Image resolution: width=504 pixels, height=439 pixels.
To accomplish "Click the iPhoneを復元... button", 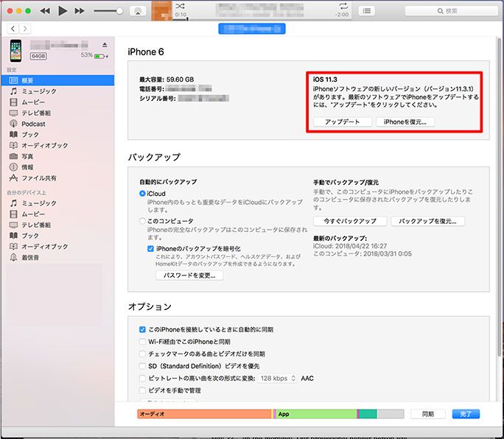I will tap(405, 122).
